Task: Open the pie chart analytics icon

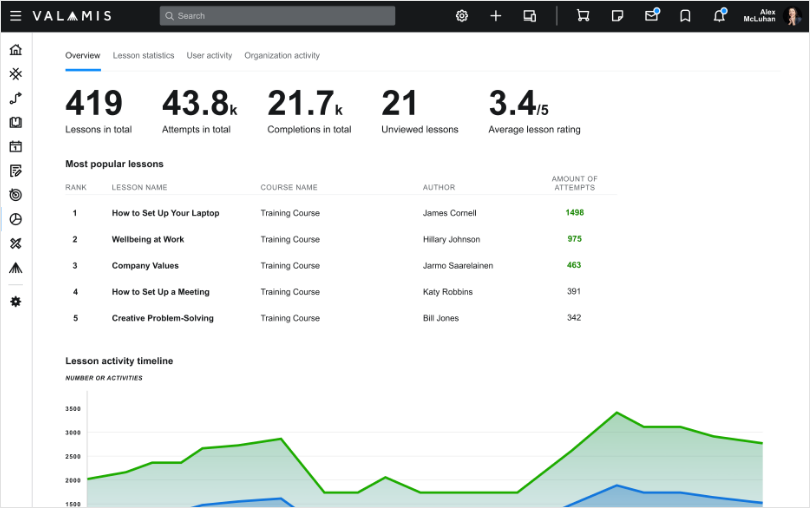Action: [15, 219]
